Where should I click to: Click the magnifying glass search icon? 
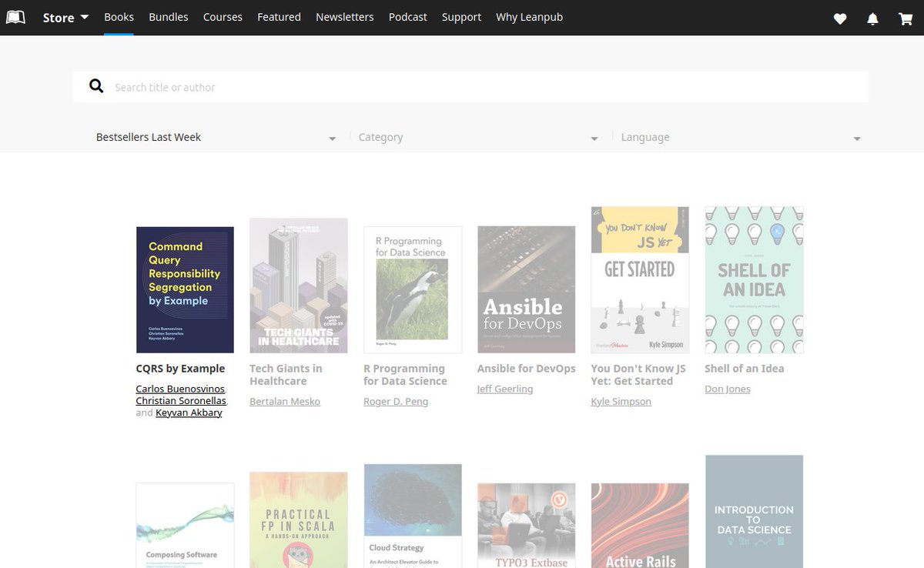pyautogui.click(x=96, y=86)
